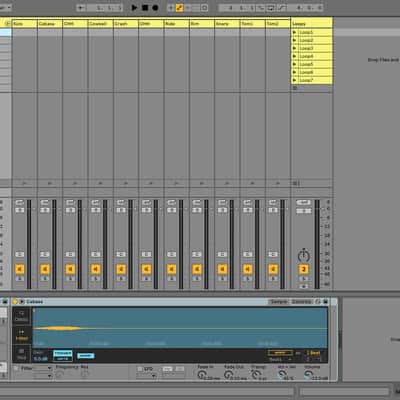Image resolution: width=400 pixels, height=400 pixels.
Task: Open the LFO waveform dropdown
Action: tap(147, 376)
